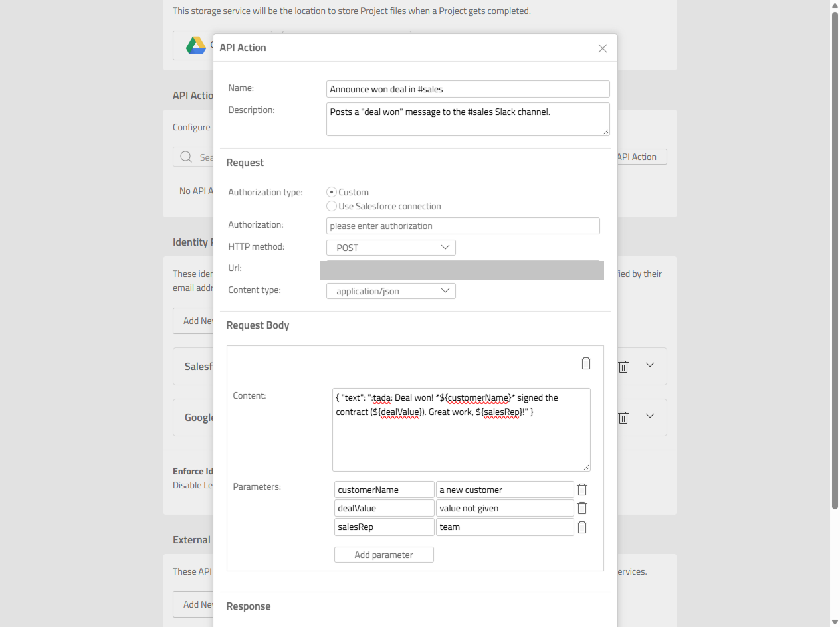The image size is (840, 627).
Task: Click the Url input field
Action: click(462, 270)
